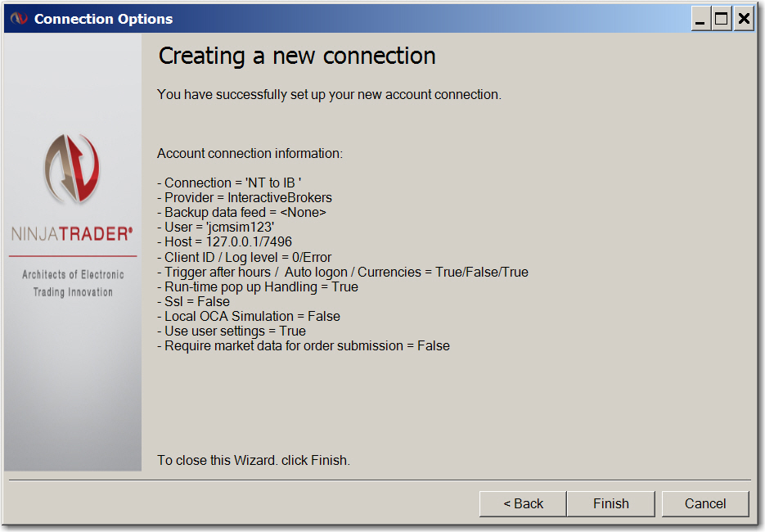Maximize the Connection Options window
Screen dimensions: 765x532
(x=721, y=19)
